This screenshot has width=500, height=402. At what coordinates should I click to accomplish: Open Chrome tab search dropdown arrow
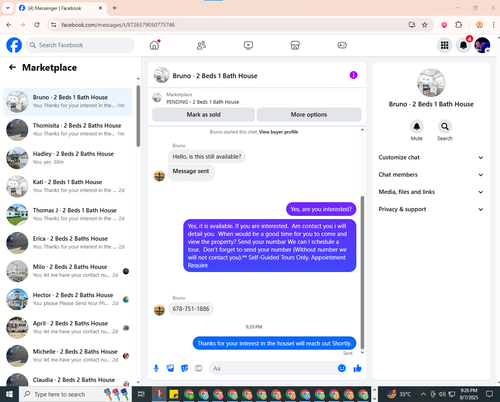point(8,8)
